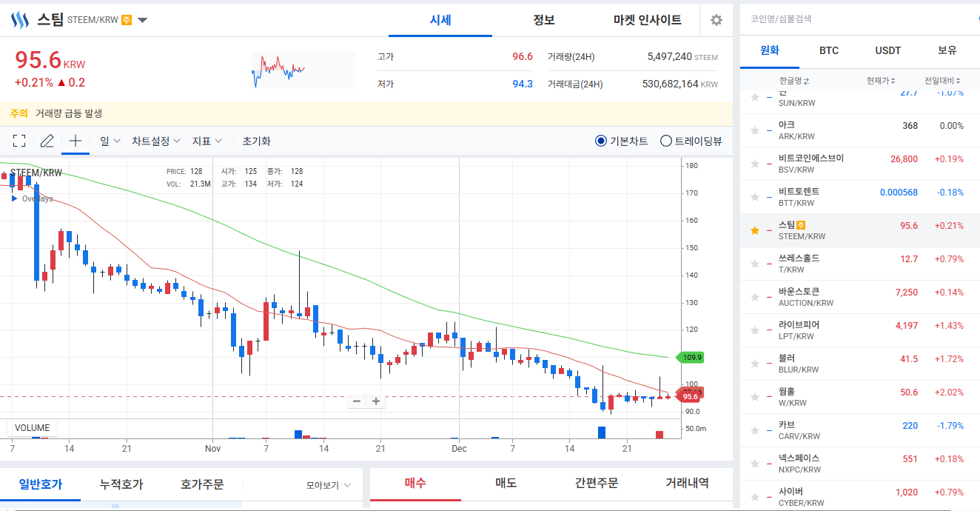Select the 보유 holdings tab
This screenshot has height=511, width=980.
(947, 50)
